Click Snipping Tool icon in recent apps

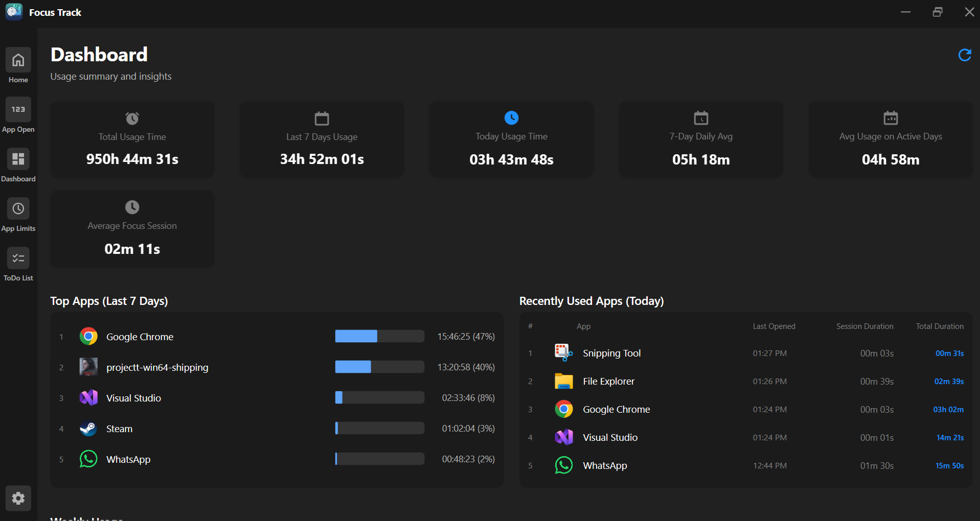(564, 353)
